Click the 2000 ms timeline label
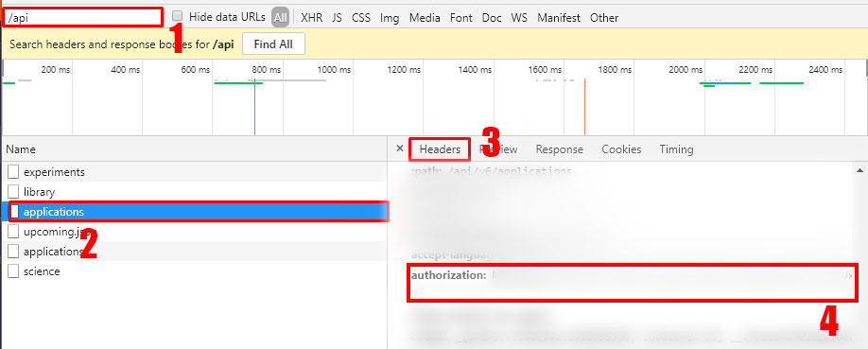This screenshot has height=349, width=868. 686,70
